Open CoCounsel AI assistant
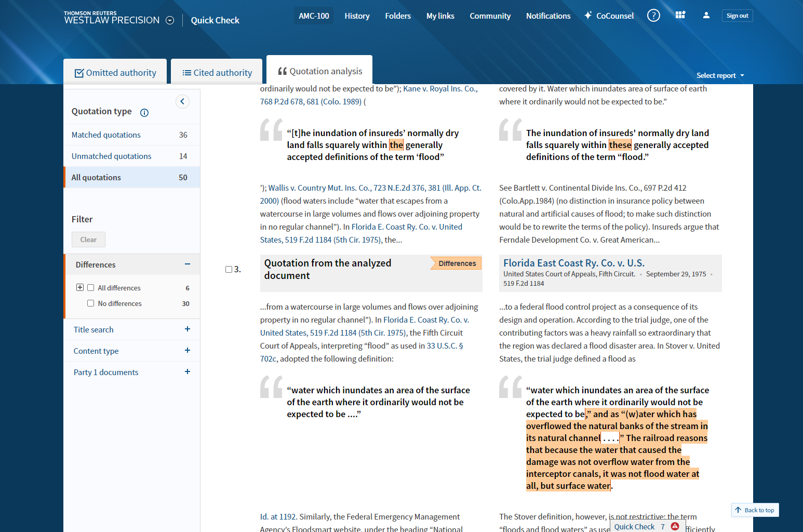 609,16
